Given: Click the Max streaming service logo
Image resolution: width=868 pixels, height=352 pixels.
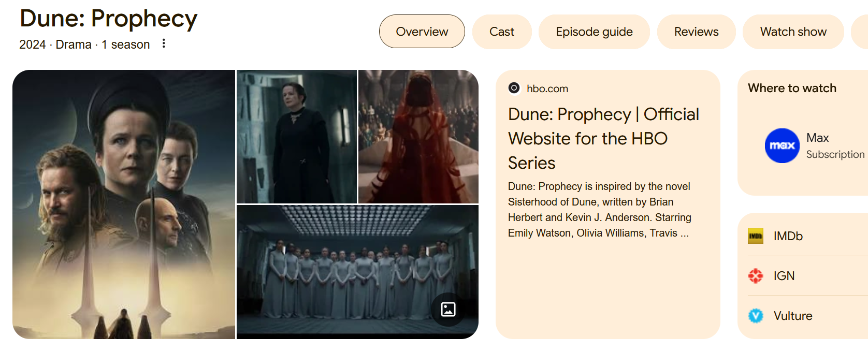Looking at the screenshot, I should click(782, 145).
